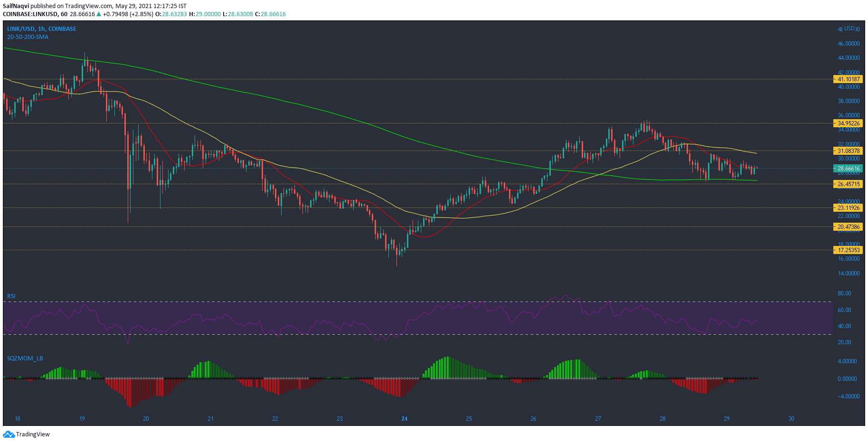
Task: Click the 26.45715 price level label
Action: (848, 184)
